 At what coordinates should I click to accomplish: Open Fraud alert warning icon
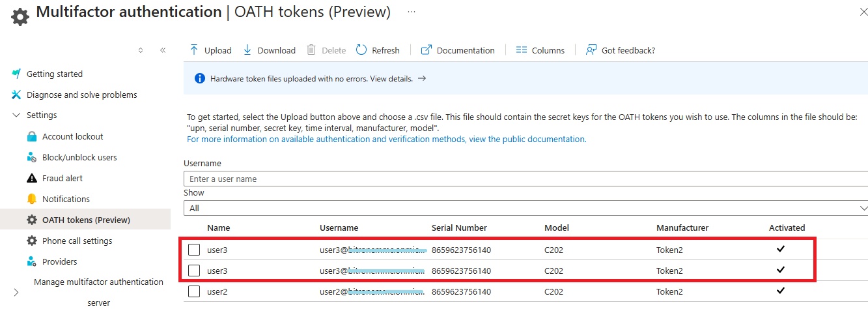click(x=31, y=179)
